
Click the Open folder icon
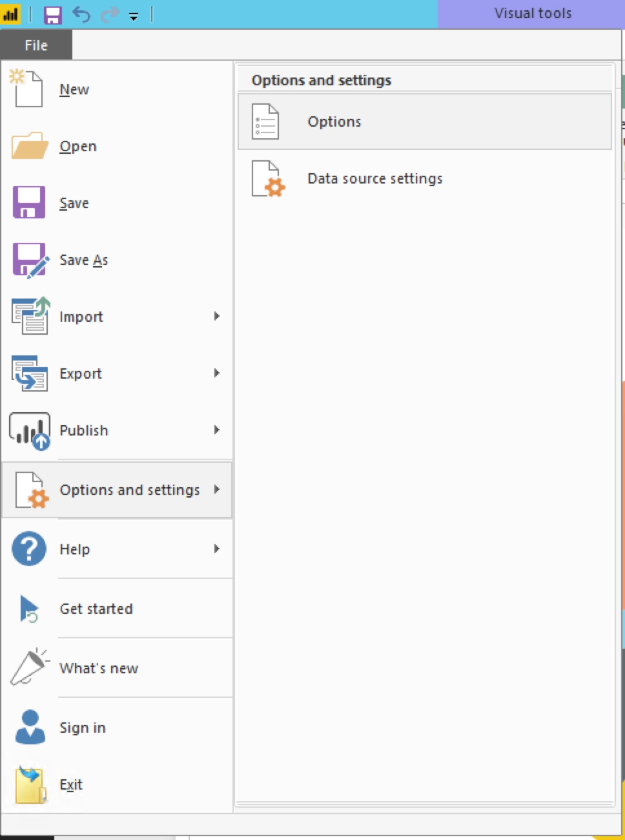(x=29, y=146)
